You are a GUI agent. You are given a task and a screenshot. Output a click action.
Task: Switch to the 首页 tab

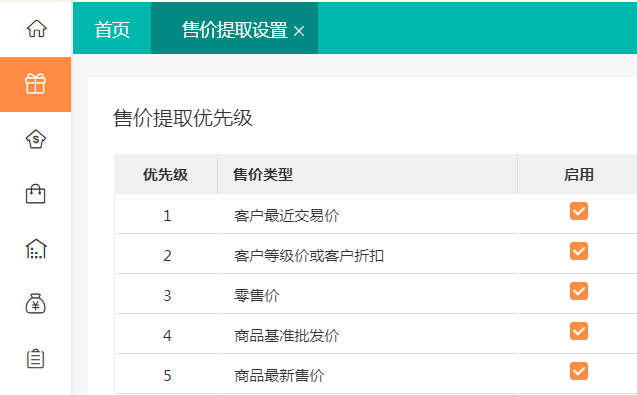[x=112, y=30]
